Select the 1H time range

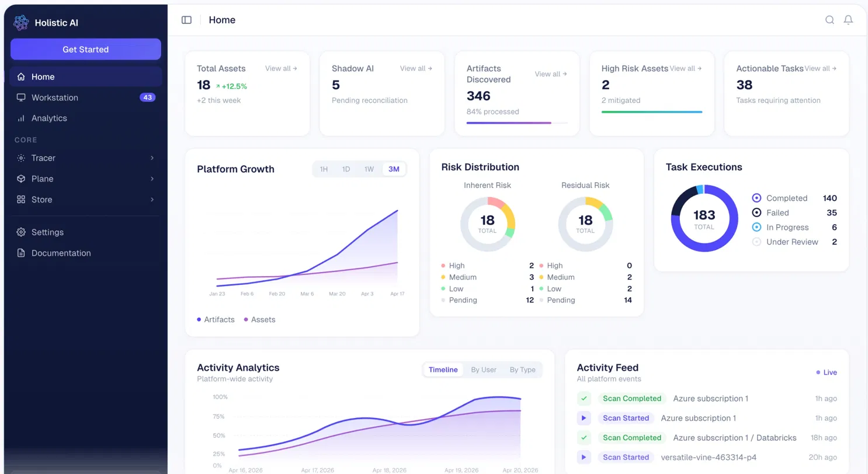[324, 169]
